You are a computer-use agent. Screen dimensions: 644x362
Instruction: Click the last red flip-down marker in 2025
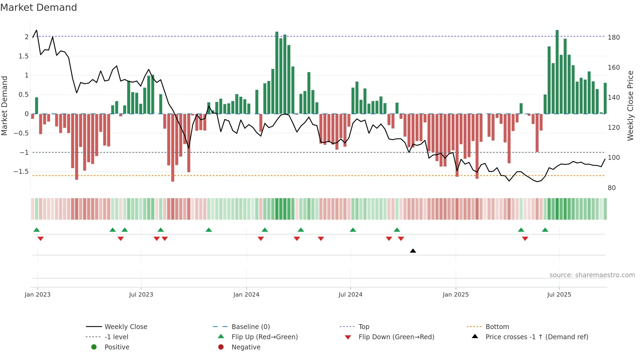(525, 239)
